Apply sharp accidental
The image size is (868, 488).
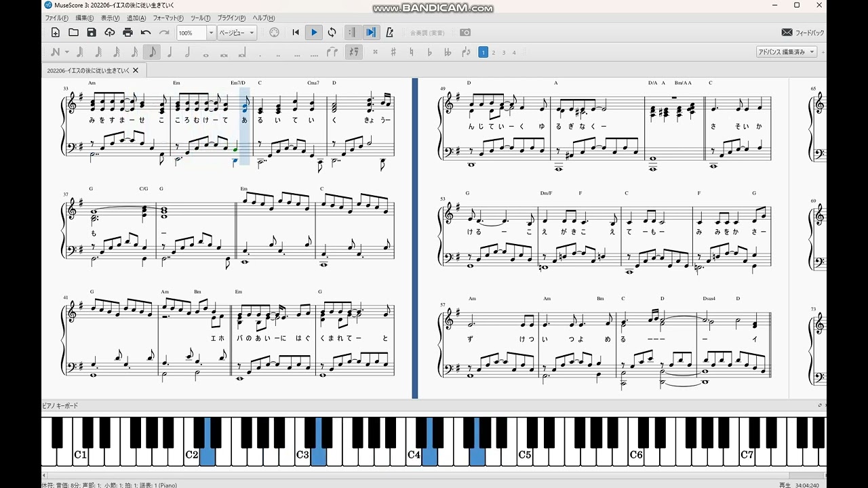click(x=393, y=52)
